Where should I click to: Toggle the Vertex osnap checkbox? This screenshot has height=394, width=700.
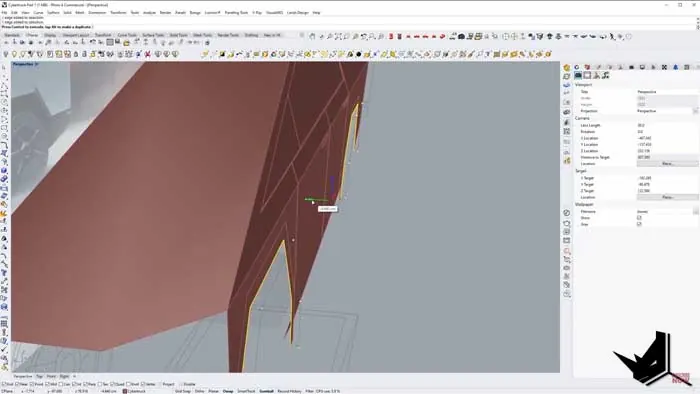(x=144, y=384)
